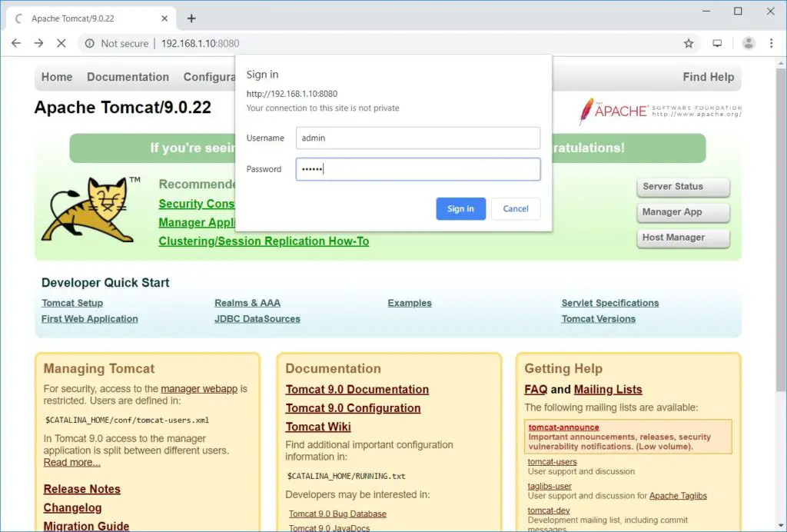Viewport: 787px width, 532px height.
Task: Click the Apache Software Foundation logo
Action: click(659, 111)
